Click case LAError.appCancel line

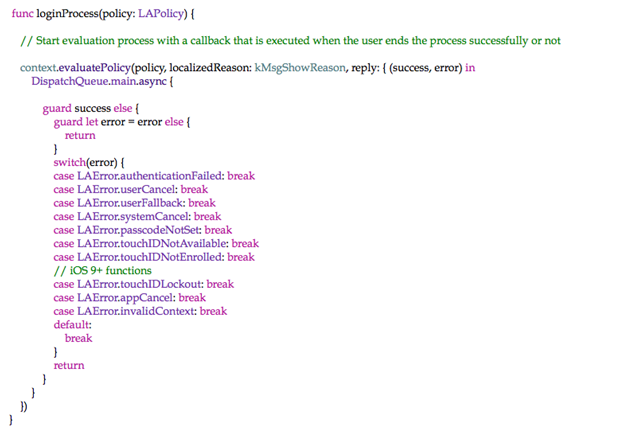tap(129, 298)
